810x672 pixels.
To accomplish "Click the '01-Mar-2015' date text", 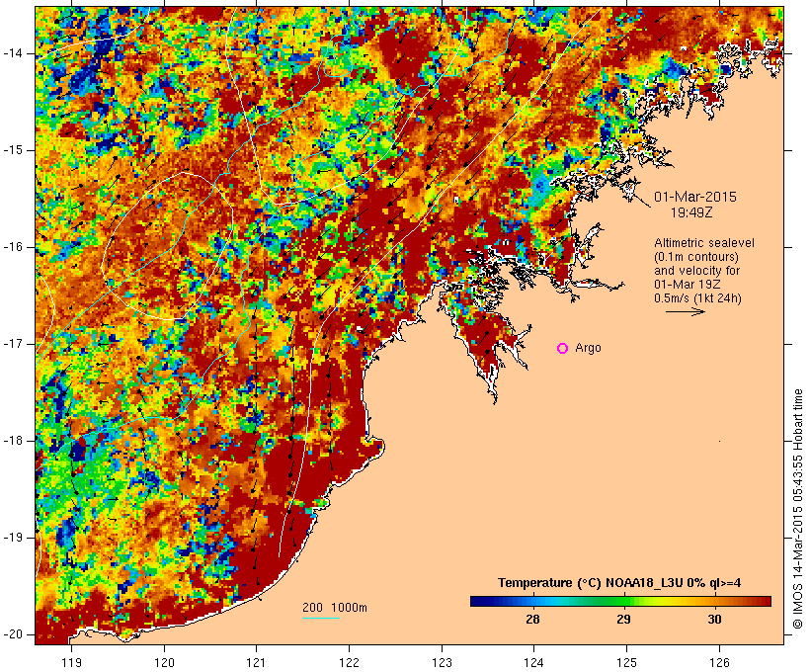I will 695,197.
